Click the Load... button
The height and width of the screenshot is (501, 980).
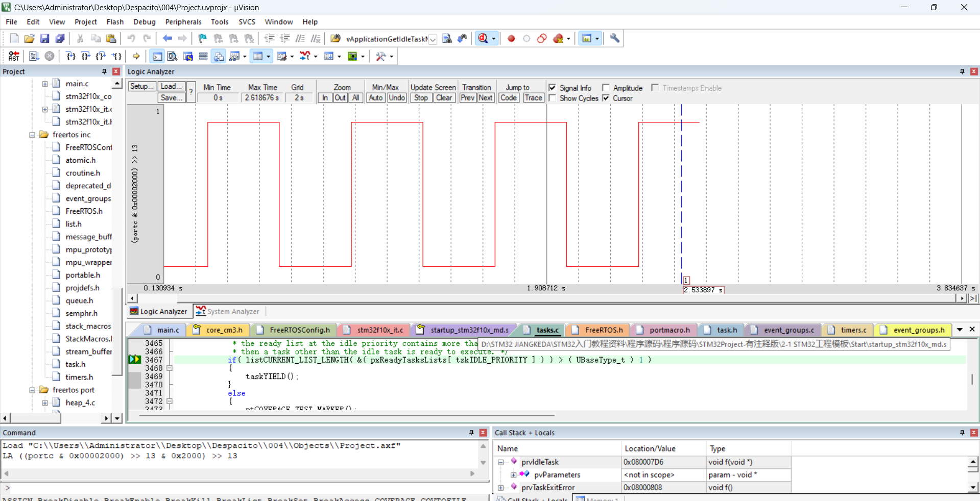point(172,86)
